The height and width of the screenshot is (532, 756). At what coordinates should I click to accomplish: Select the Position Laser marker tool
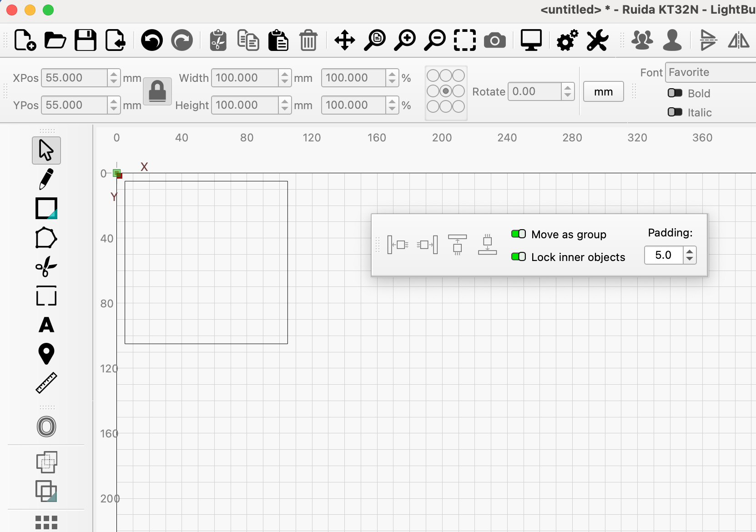46,354
